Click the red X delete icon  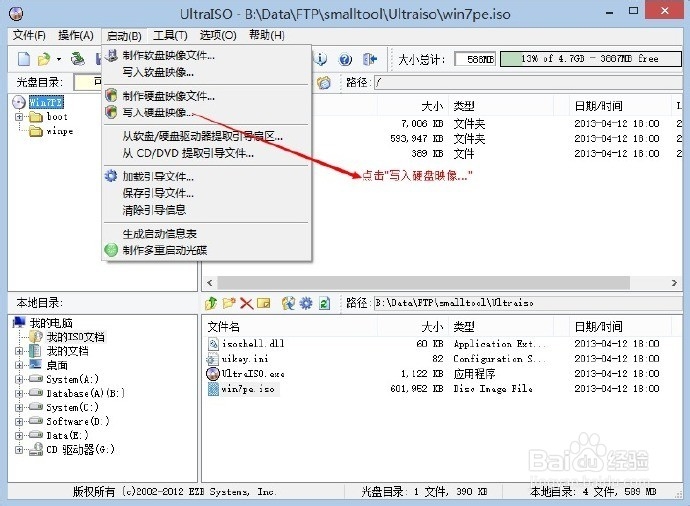(x=246, y=303)
